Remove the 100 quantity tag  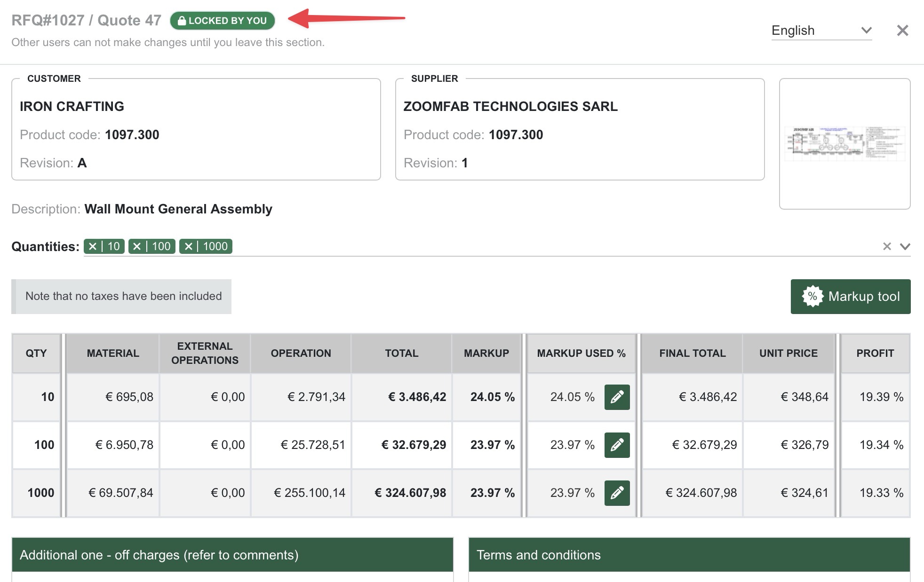(x=137, y=246)
